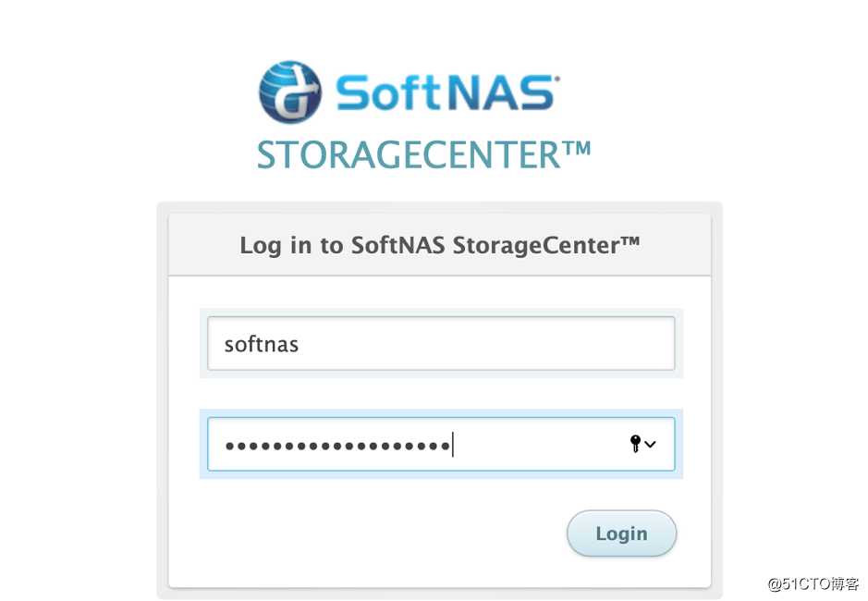Click blank panel area left of Login
868x601 pixels.
point(365,534)
